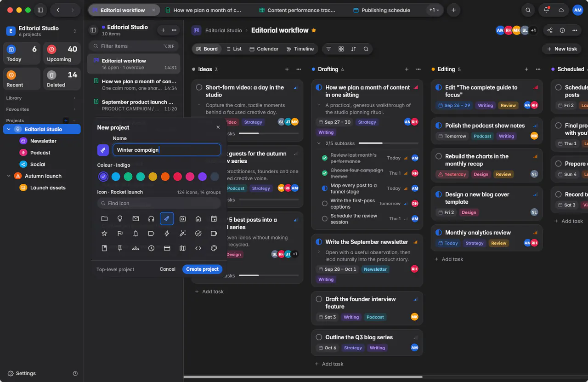588x382 pixels.
Task: Click the New task button
Action: pyautogui.click(x=561, y=49)
